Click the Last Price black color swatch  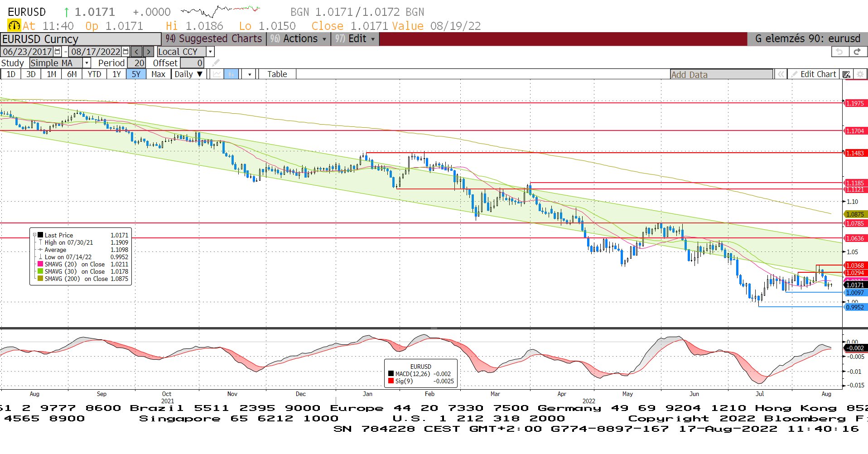click(x=40, y=235)
